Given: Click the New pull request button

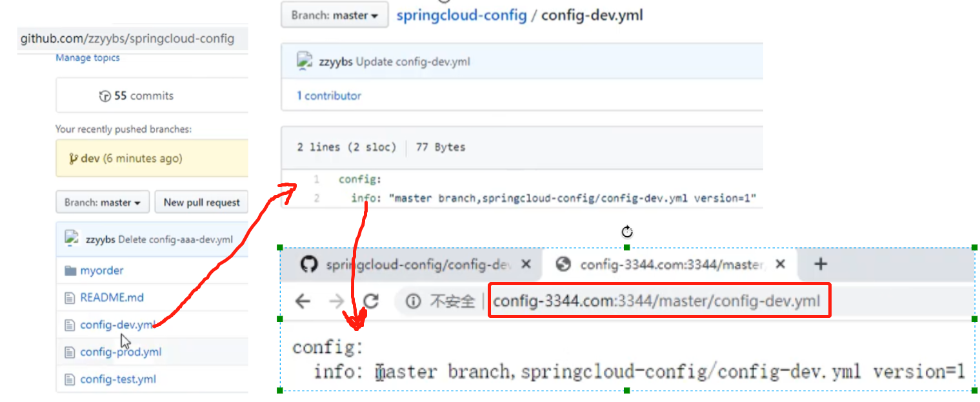Looking at the screenshot, I should tap(201, 202).
